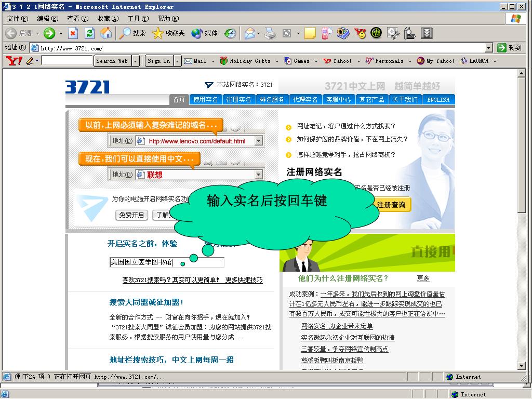Click the address bar URL field

click(x=257, y=48)
